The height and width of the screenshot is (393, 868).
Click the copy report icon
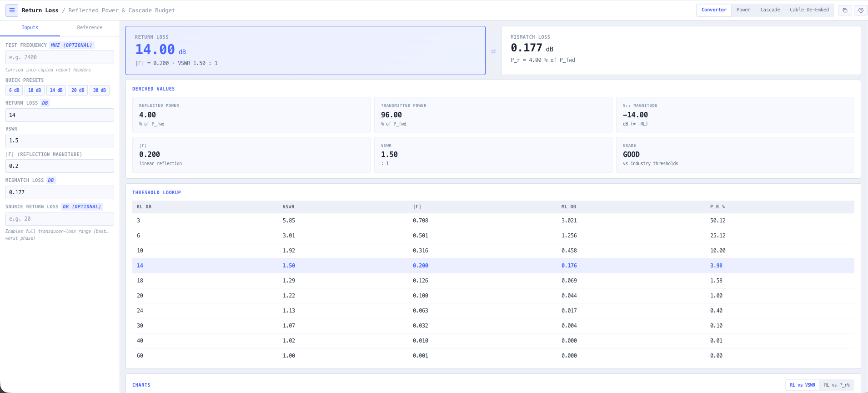[845, 10]
